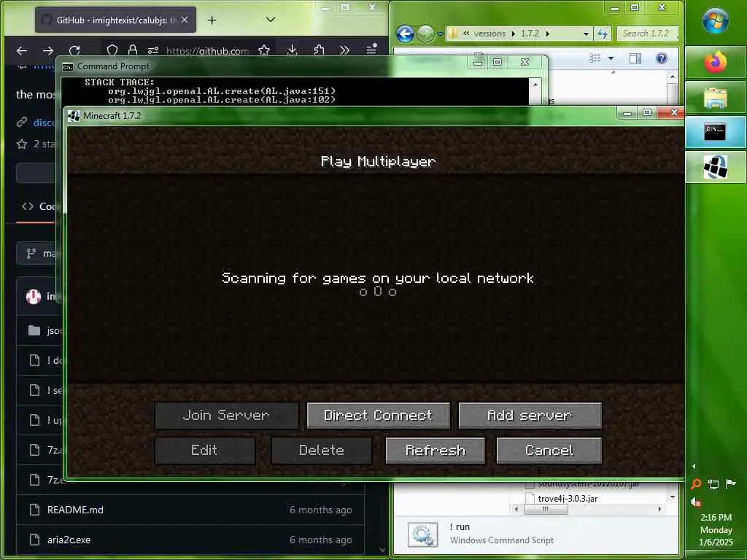Open the view options dropdown arrow in Explorer
Viewport: 747px width, 560px height.
[x=611, y=58]
